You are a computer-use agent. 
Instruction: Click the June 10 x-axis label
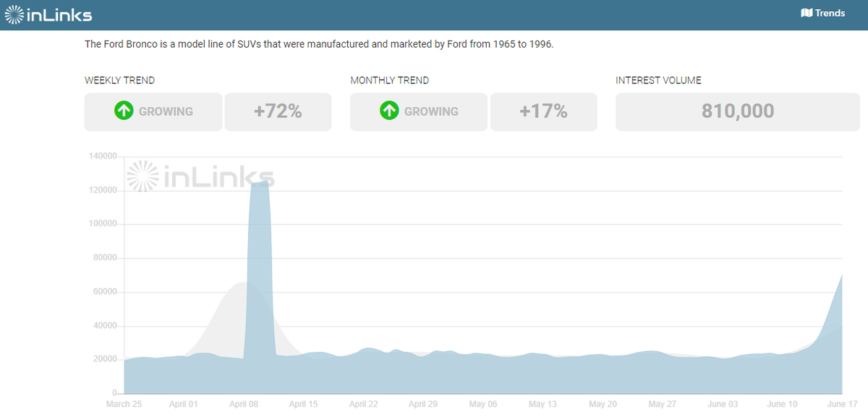(782, 404)
